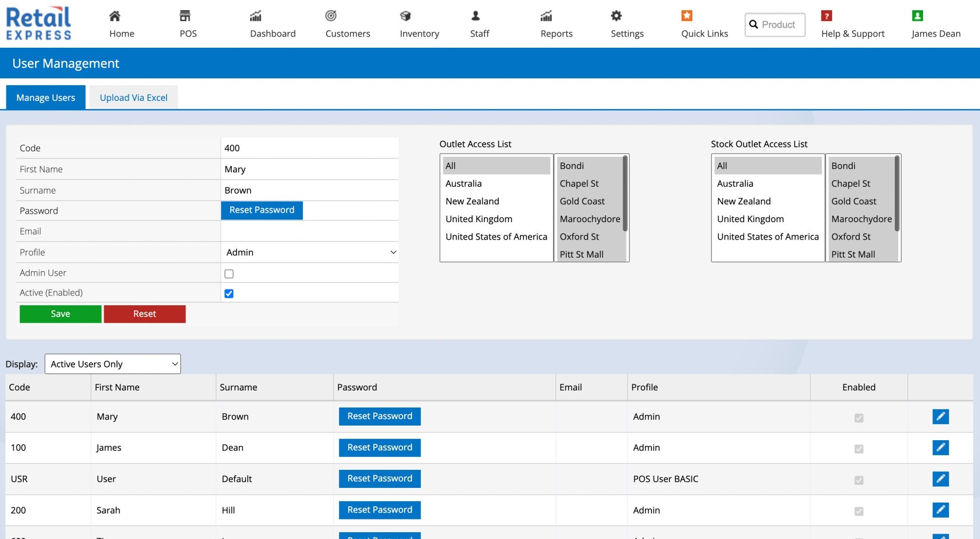Reset Password for James Dean row

pyautogui.click(x=380, y=447)
